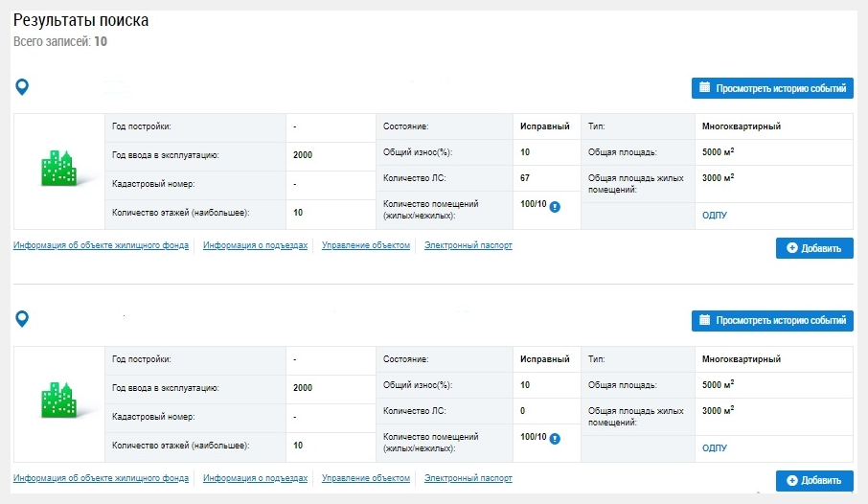The height and width of the screenshot is (504, 868).
Task: Click the second result's map pin icon
Action: tap(22, 319)
